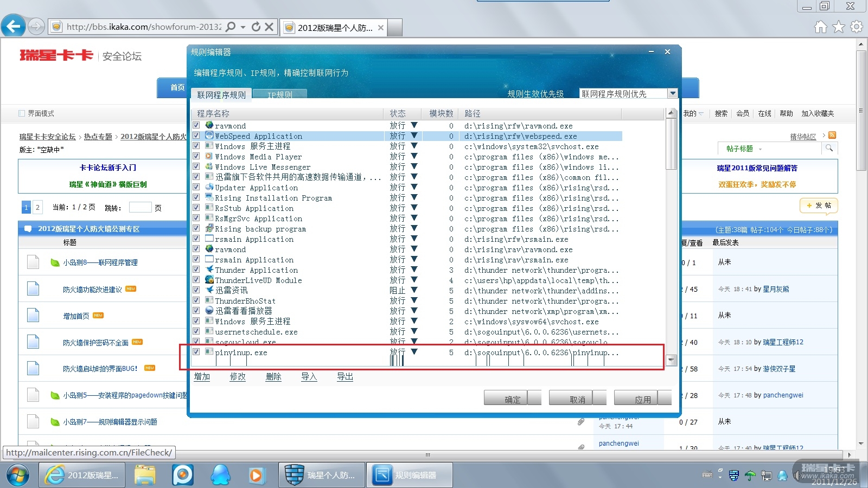Image resolution: width=868 pixels, height=488 pixels.
Task: Click the forum search magnifier icon
Action: click(829, 148)
